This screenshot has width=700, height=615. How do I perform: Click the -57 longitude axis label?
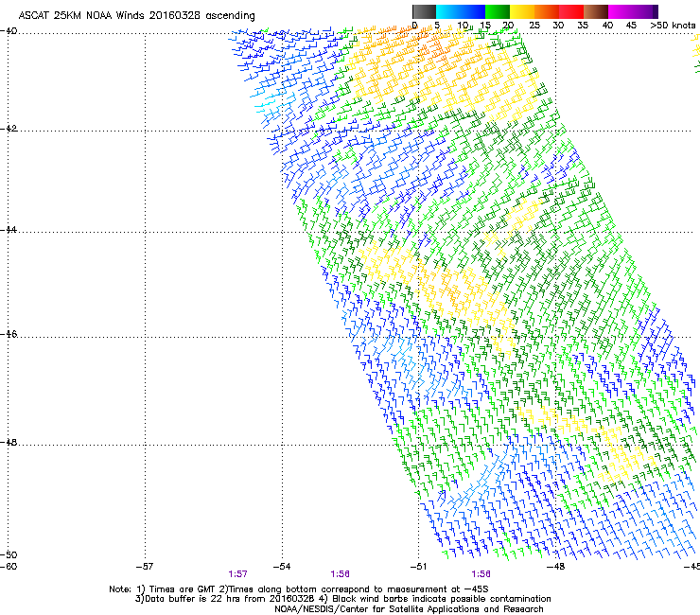coord(145,567)
